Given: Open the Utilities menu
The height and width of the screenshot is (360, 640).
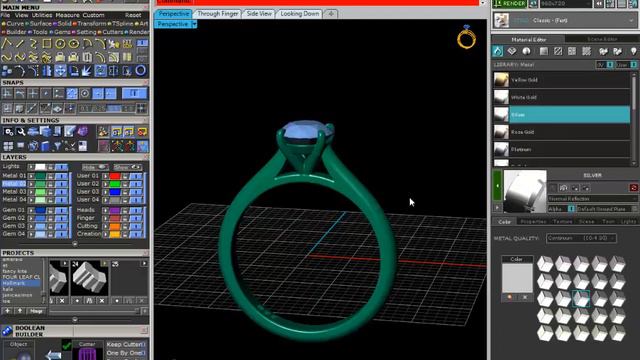Looking at the screenshot, I should tap(42, 15).
